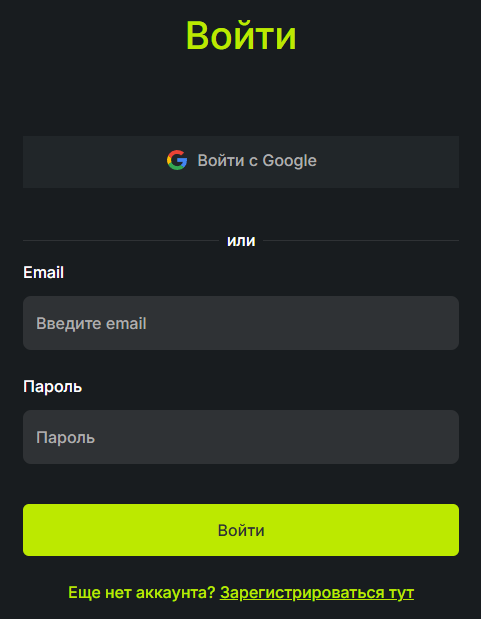Click the right end of email field
The width and height of the screenshot is (481, 619).
[446, 323]
